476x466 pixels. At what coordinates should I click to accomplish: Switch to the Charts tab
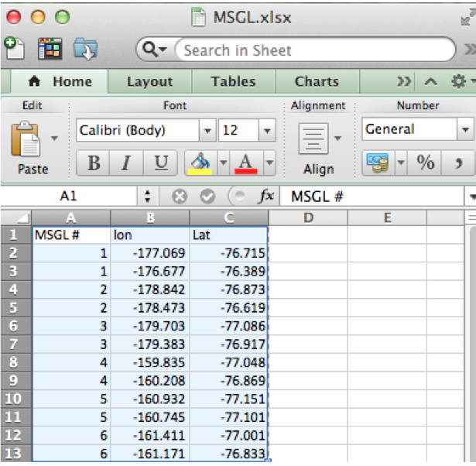point(317,82)
